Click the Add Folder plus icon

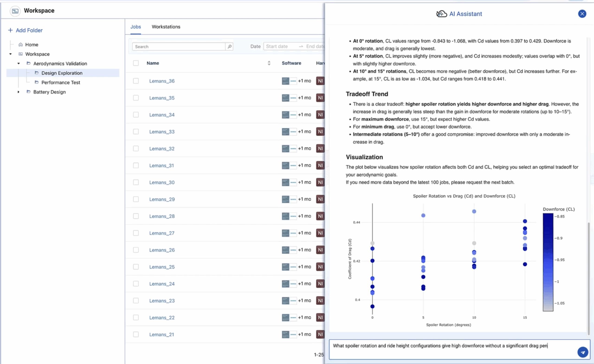tap(10, 30)
